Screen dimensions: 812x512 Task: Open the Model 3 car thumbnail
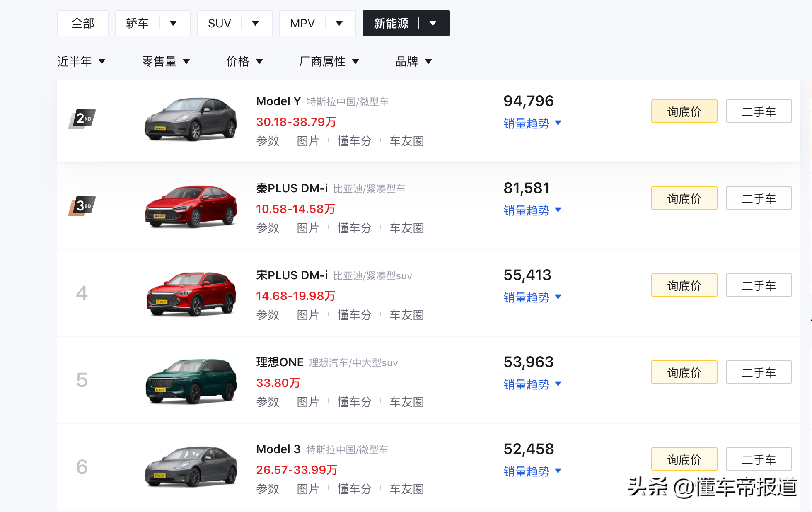(191, 467)
